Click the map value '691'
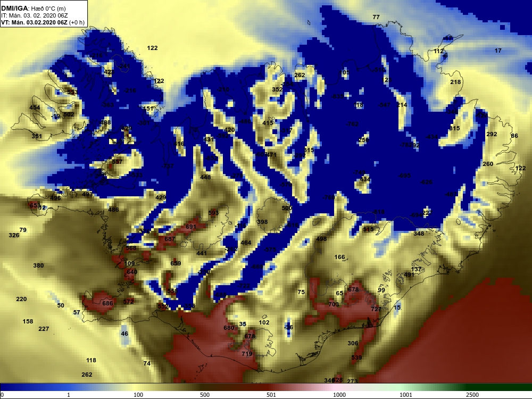Screen dimensions: 532x399 (191, 227)
